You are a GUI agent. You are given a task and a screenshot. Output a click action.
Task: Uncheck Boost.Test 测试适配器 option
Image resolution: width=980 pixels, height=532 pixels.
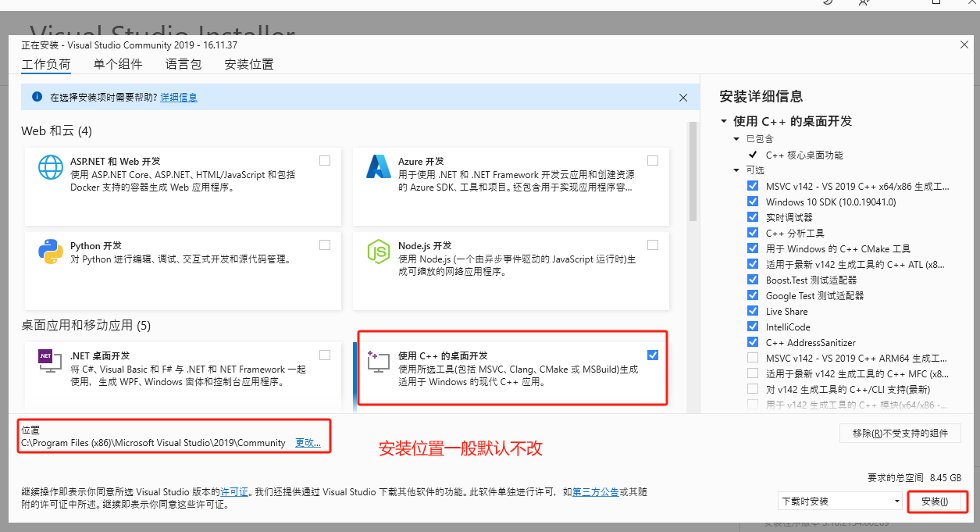[753, 280]
